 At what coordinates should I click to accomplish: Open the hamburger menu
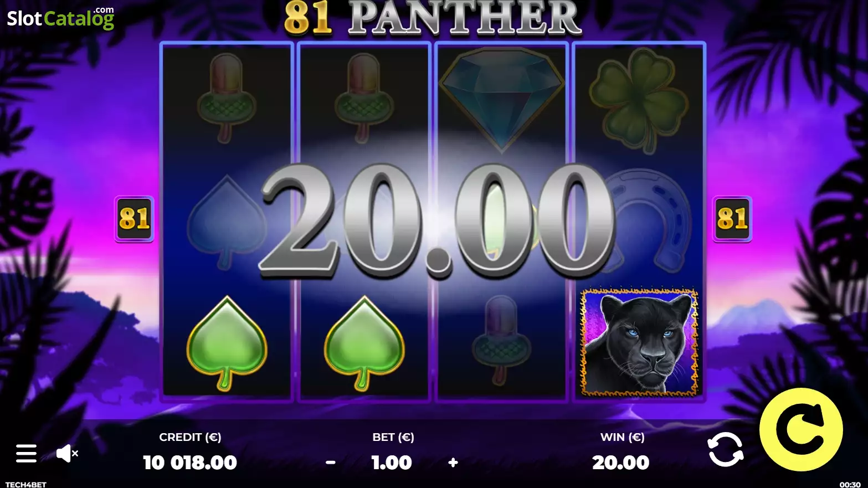[x=26, y=453]
